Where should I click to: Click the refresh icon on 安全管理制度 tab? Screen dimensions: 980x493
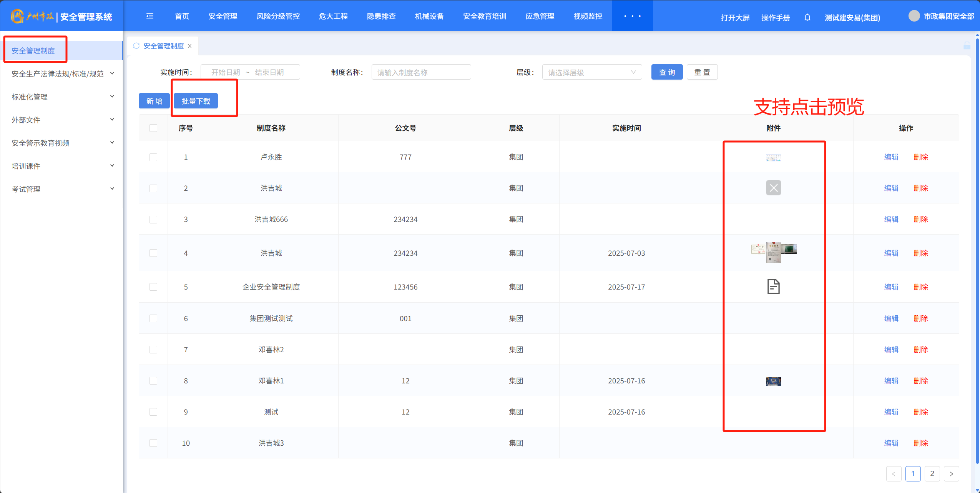point(136,46)
